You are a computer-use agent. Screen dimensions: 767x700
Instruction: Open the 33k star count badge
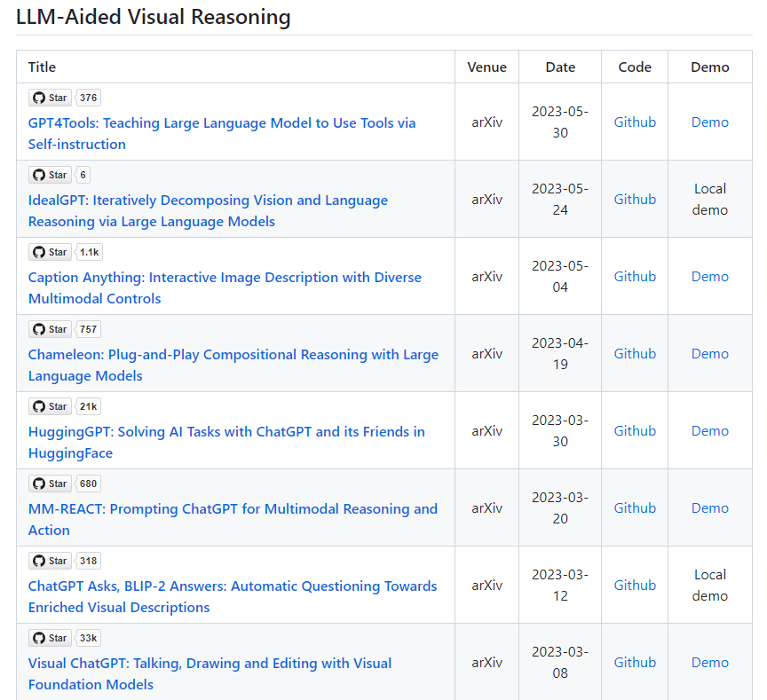click(x=88, y=639)
